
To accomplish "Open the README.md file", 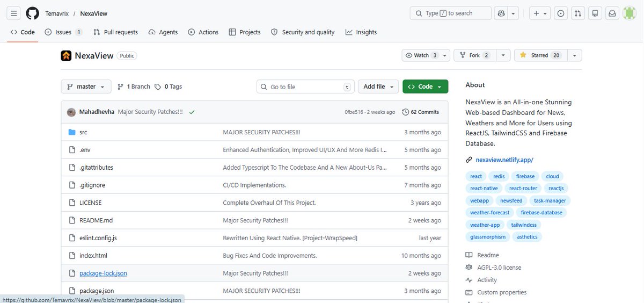I will pyautogui.click(x=96, y=220).
